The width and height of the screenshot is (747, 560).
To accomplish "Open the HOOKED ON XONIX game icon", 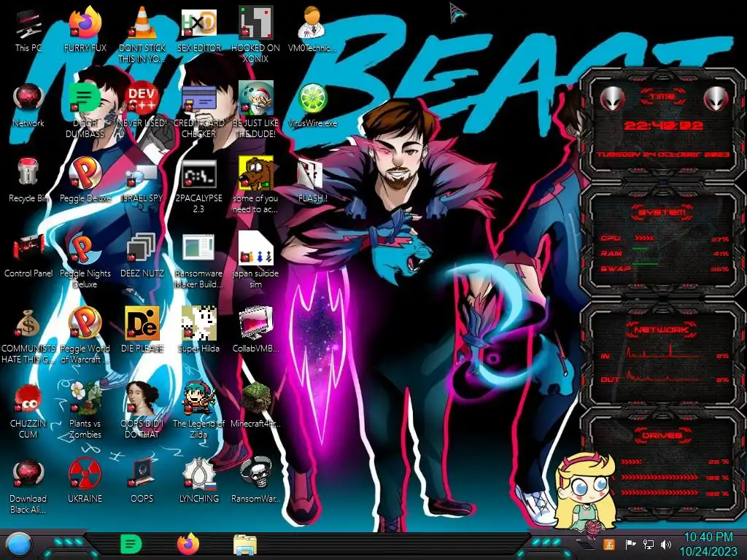I will click(255, 24).
